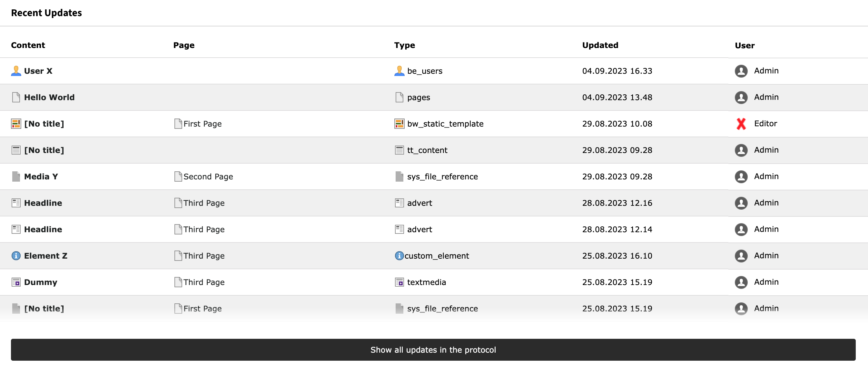This screenshot has height=371, width=868.
Task: Click the red X icon beside Editor
Action: [741, 124]
